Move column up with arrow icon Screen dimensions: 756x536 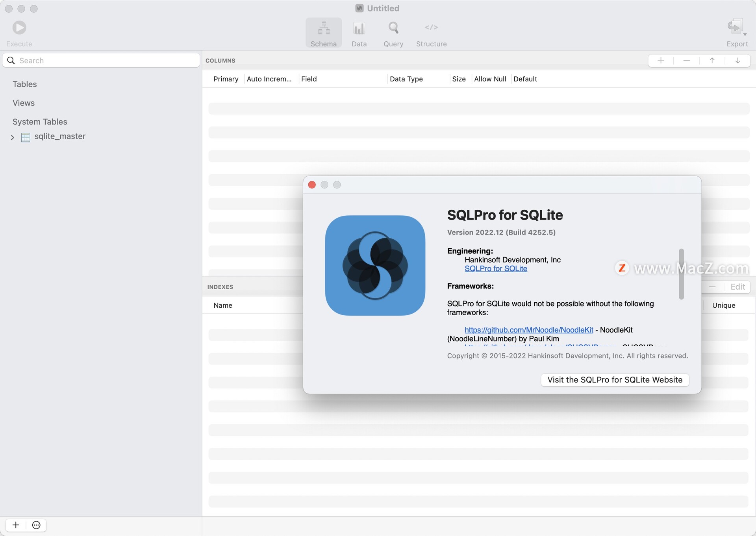coord(712,61)
